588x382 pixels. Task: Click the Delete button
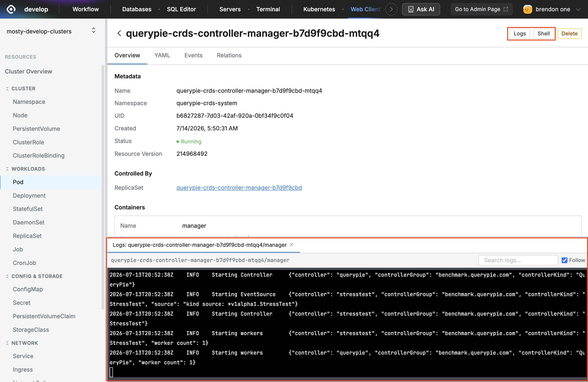[569, 34]
